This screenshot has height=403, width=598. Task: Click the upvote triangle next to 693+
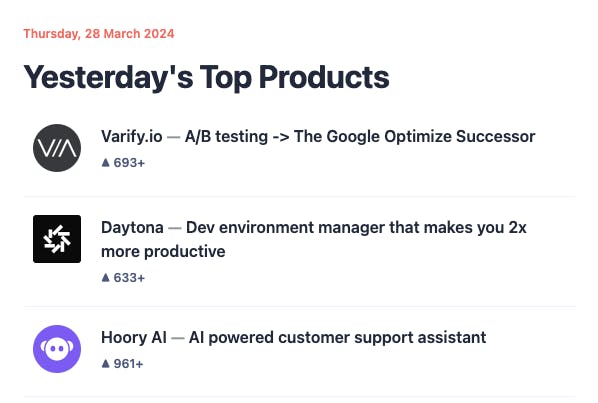point(106,163)
